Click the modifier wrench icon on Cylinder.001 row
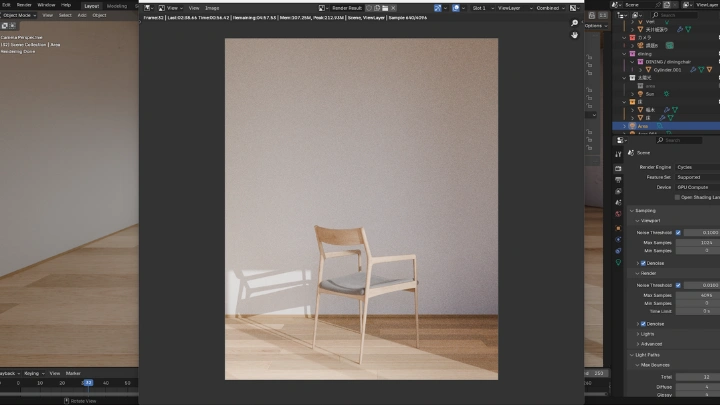720x405 pixels. (x=693, y=70)
